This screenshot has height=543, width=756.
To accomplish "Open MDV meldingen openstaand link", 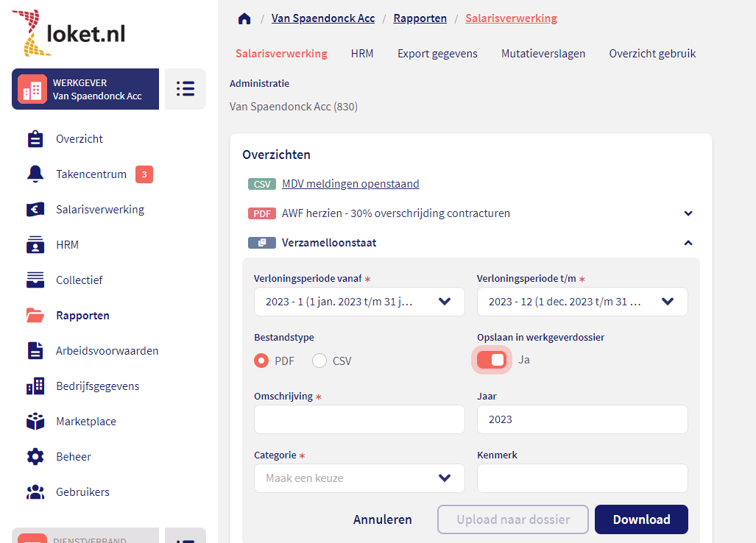I will 350,184.
